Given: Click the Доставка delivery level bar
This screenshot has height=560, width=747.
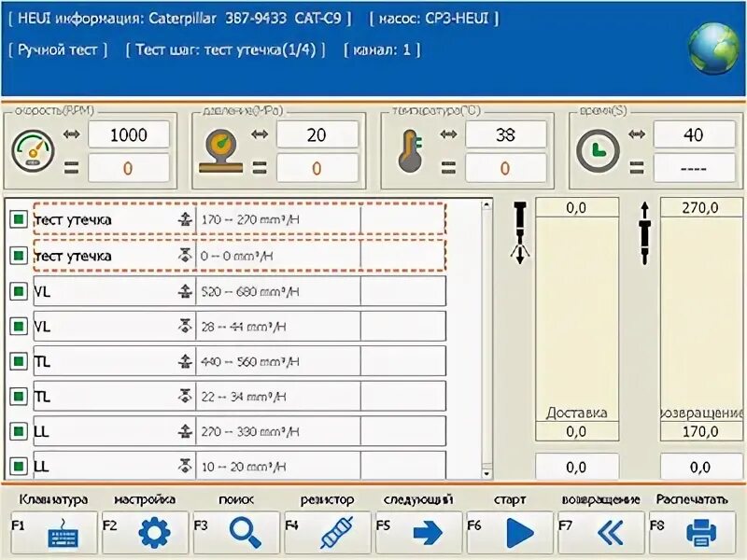Looking at the screenshot, I should point(577,319).
